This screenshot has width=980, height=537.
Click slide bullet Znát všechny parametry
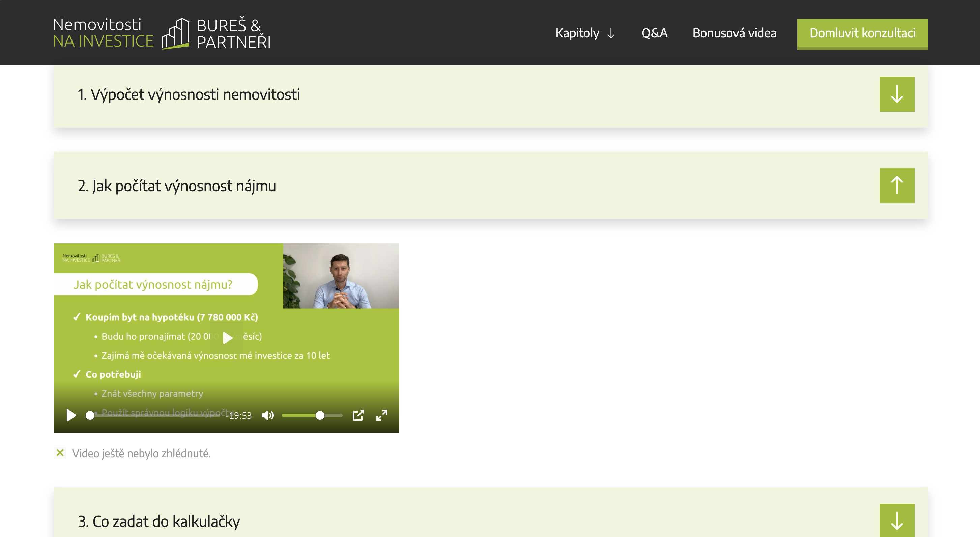click(152, 393)
